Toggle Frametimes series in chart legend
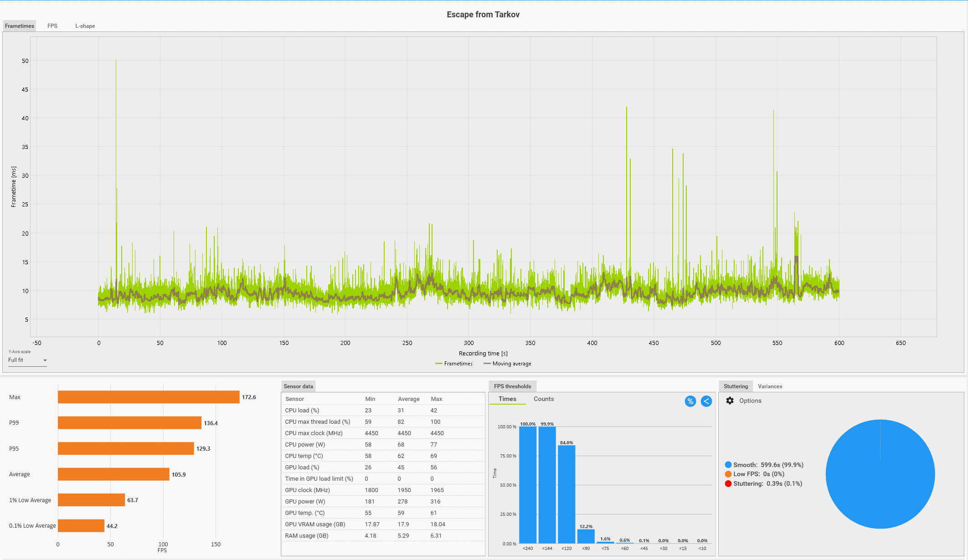The height and width of the screenshot is (560, 968). [x=454, y=364]
